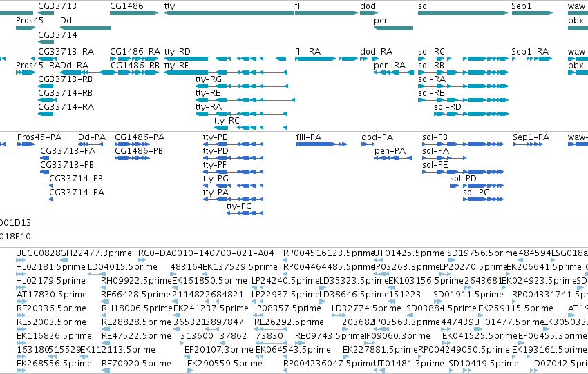Select EST label SD01911.5prime
The width and height of the screenshot is (588, 374).
point(468,295)
